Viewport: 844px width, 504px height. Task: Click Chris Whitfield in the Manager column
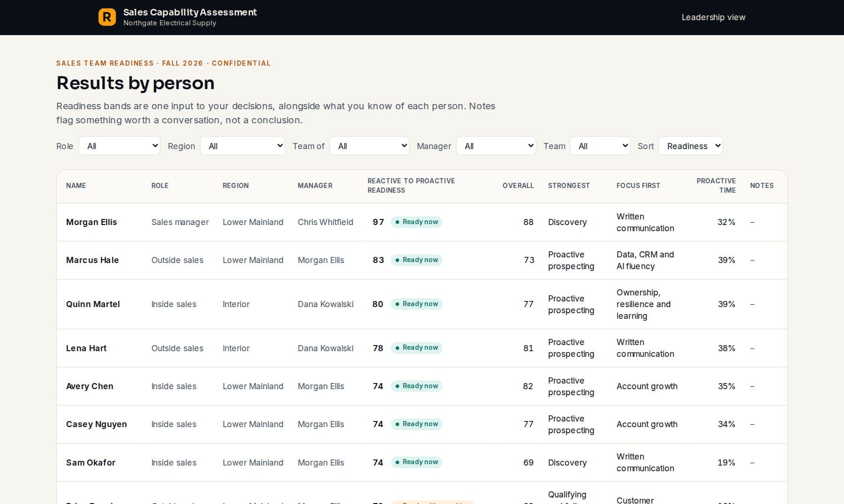pos(325,222)
